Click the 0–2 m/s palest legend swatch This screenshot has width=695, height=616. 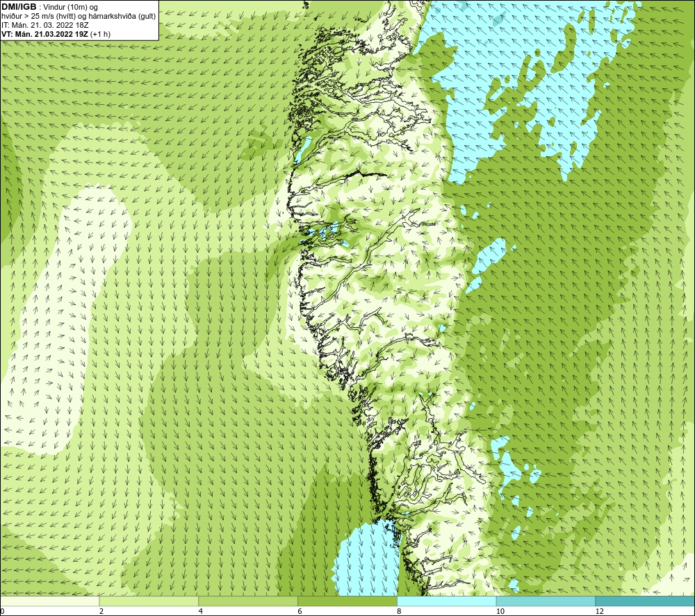coord(49,601)
